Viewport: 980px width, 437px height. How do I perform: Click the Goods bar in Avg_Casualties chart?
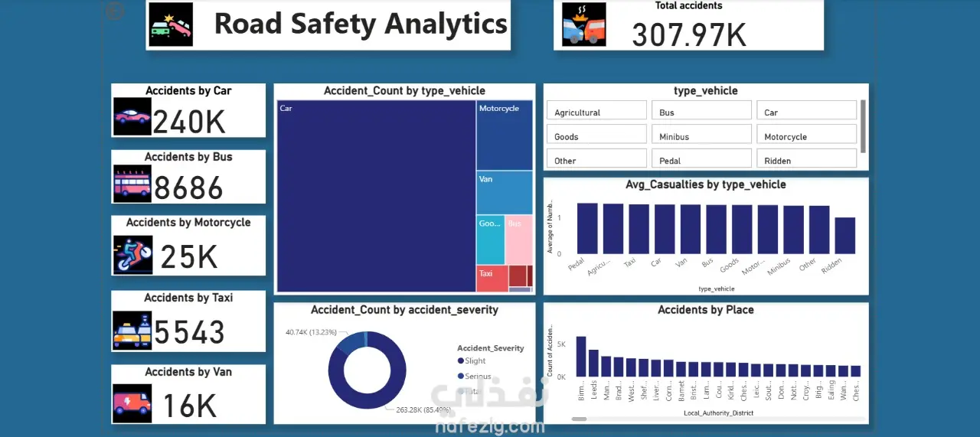742,230
